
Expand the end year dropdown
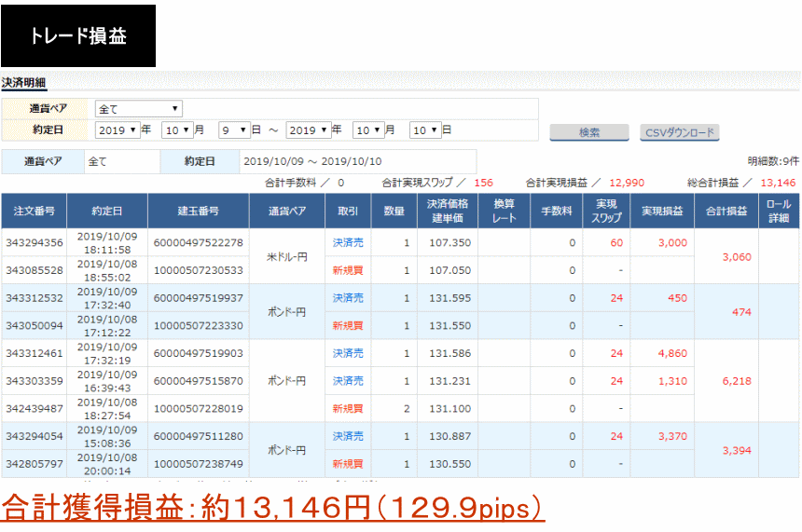coord(308,130)
